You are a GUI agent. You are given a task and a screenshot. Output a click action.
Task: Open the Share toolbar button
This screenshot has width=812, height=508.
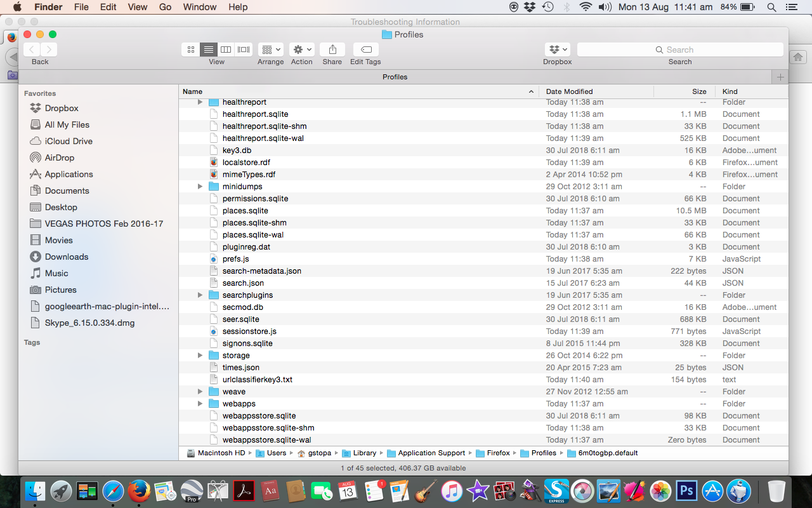point(332,50)
